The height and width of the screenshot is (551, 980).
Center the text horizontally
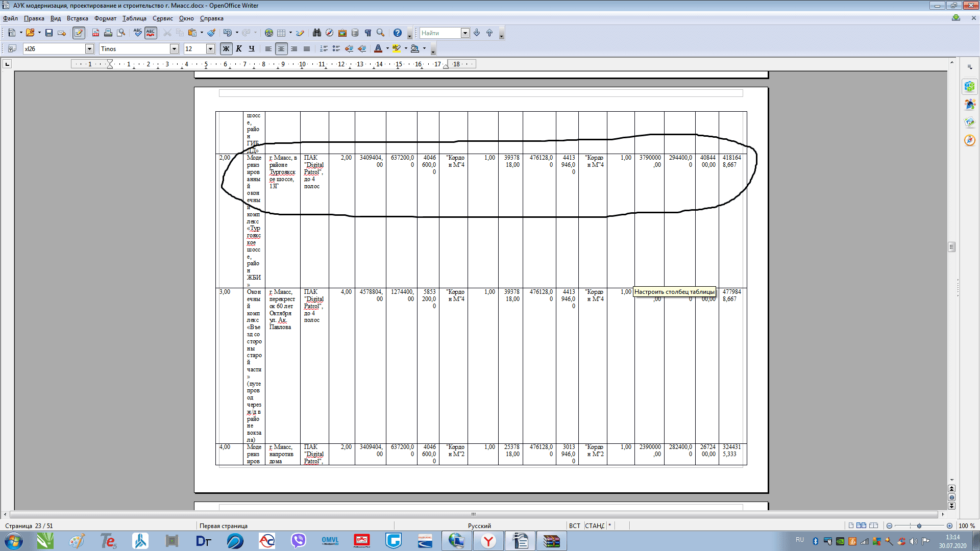[281, 48]
